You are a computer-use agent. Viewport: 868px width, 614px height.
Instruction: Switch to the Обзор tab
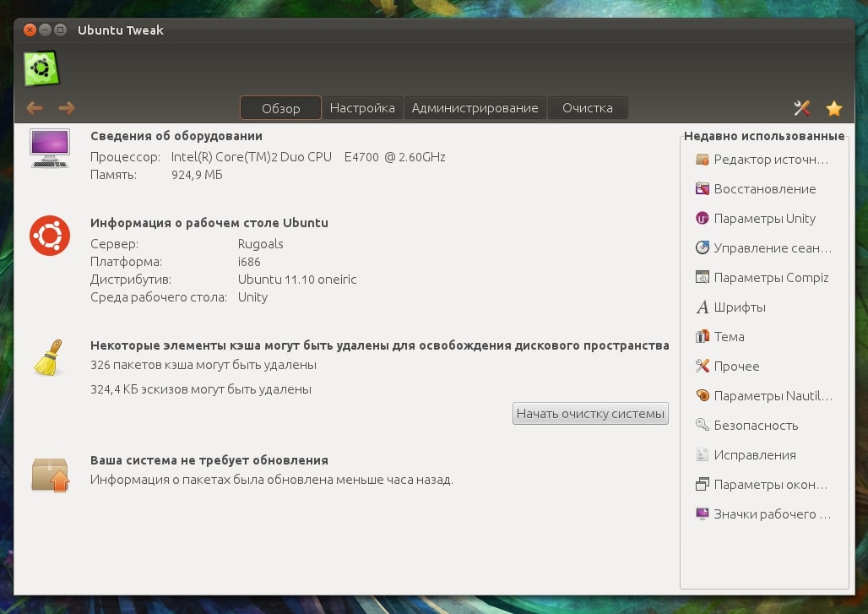280,108
